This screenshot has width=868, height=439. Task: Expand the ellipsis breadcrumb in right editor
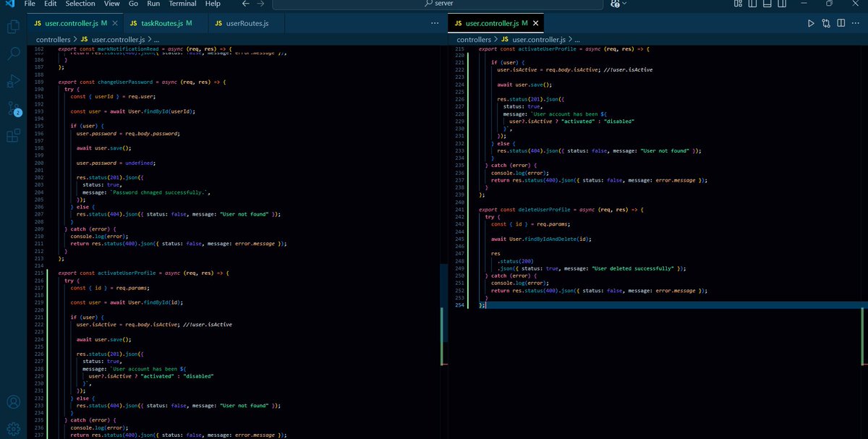tap(576, 39)
